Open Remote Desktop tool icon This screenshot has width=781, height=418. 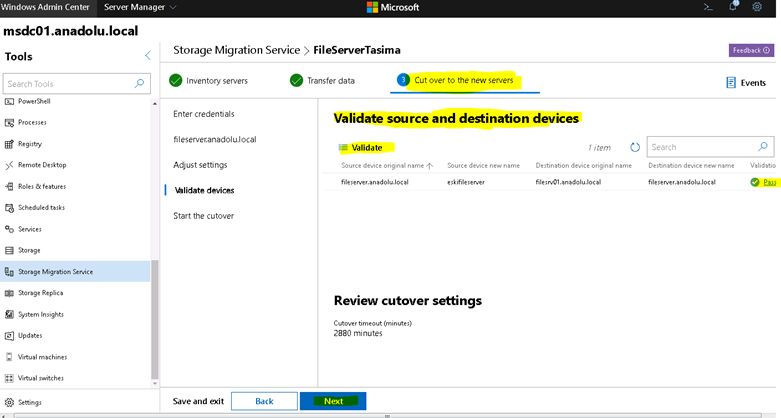(9, 165)
